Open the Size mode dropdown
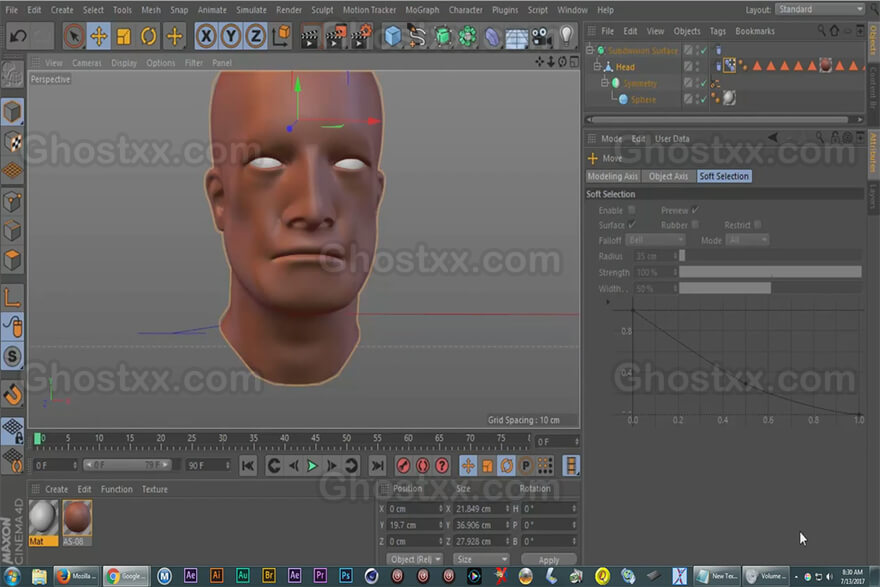Image resolution: width=880 pixels, height=587 pixels. pyautogui.click(x=481, y=560)
